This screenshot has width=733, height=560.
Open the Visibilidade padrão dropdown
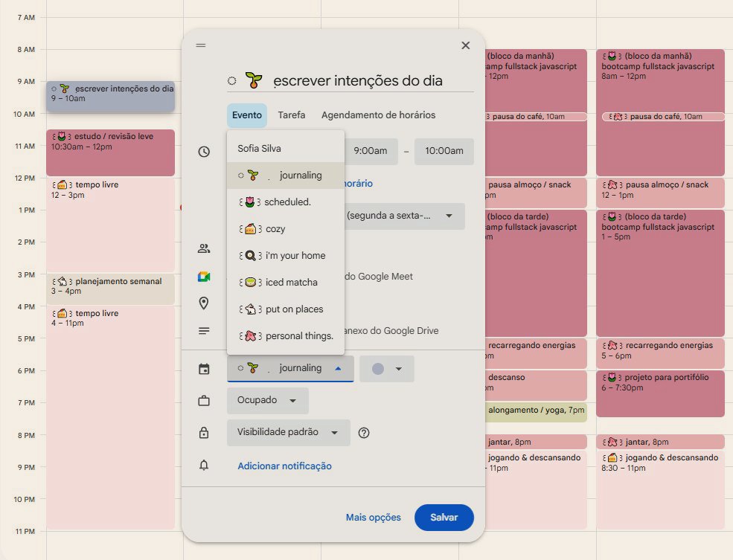[289, 433]
